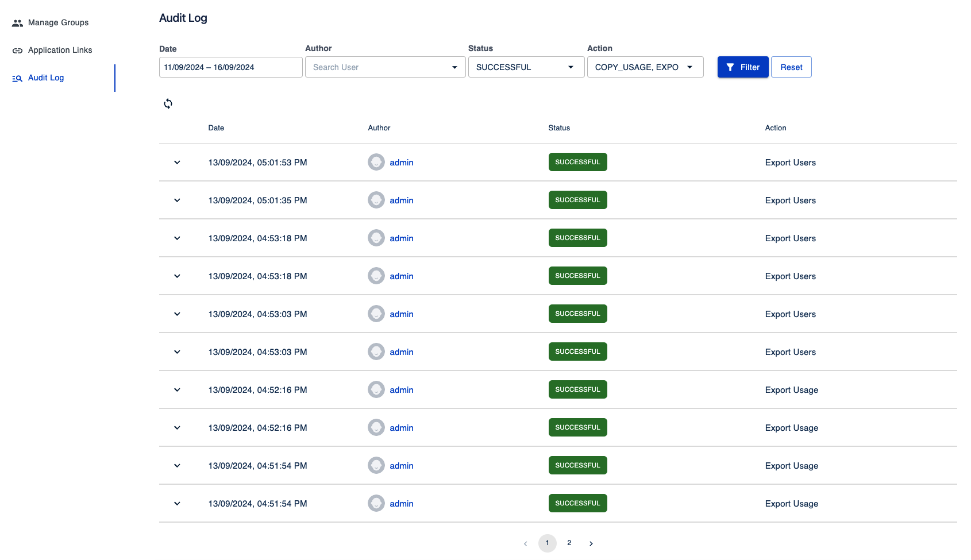Go to next page using the right arrow
The width and height of the screenshot is (971, 560).
pos(591,543)
